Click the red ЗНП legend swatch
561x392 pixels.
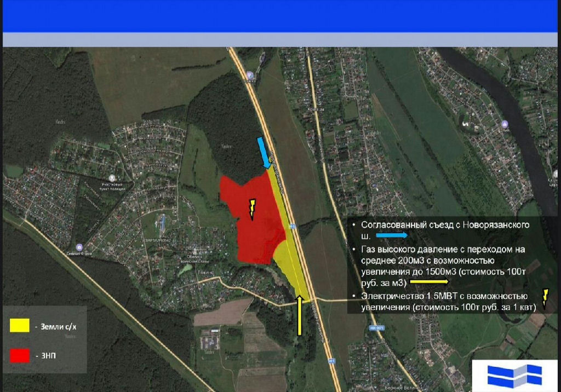click(x=20, y=355)
